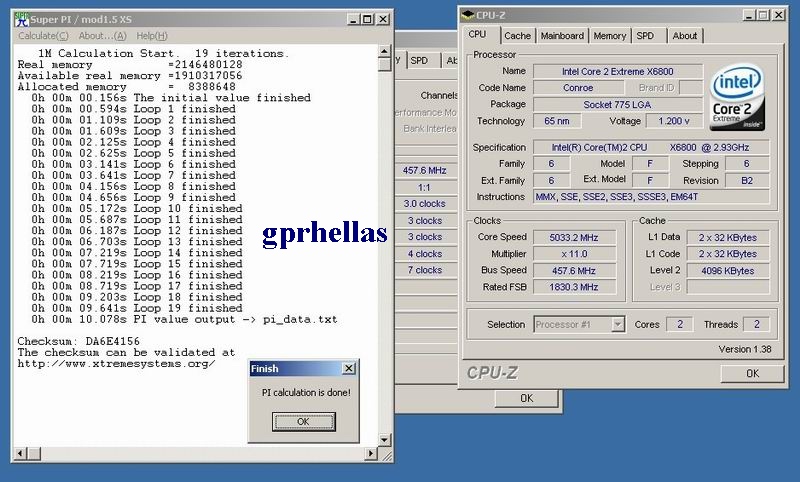Click the Instructions field MMX, SSE, SSE2
Image resolution: width=800 pixels, height=482 pixels.
(651, 197)
